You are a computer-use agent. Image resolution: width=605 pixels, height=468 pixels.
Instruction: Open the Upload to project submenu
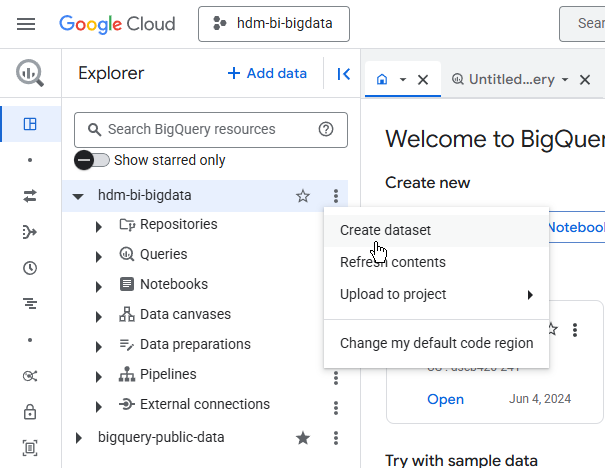436,294
